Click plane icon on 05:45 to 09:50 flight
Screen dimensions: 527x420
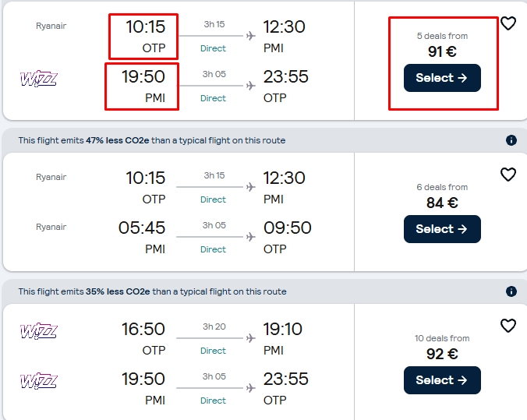click(250, 237)
